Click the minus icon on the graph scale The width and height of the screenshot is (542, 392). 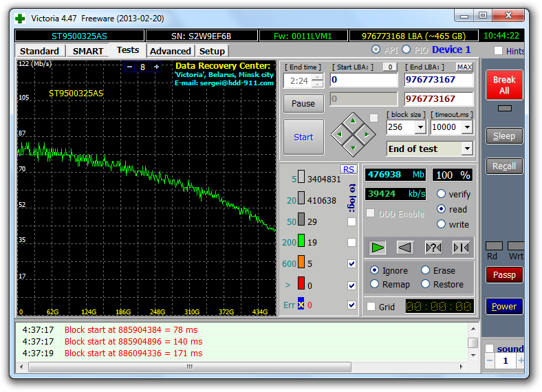pyautogui.click(x=129, y=67)
